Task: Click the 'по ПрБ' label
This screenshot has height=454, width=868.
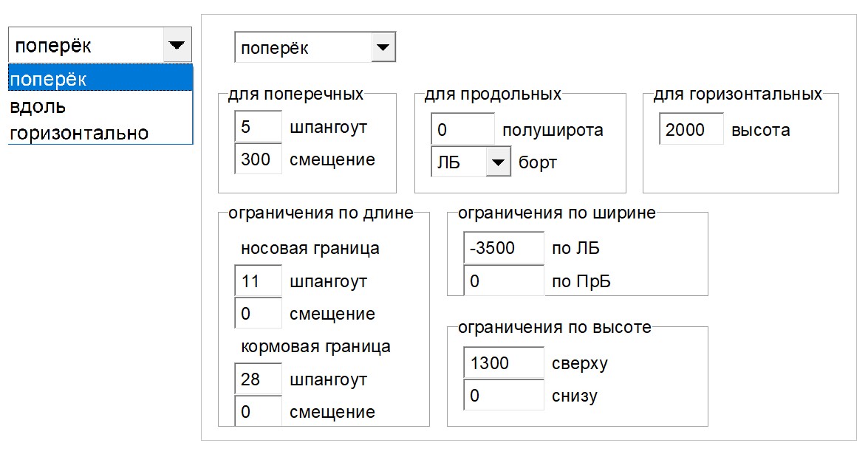Action: click(x=581, y=281)
